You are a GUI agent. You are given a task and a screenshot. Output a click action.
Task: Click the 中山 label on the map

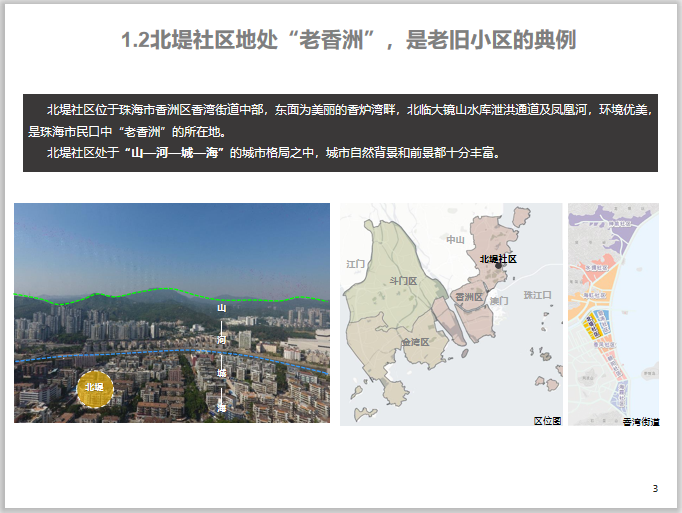pyautogui.click(x=456, y=239)
